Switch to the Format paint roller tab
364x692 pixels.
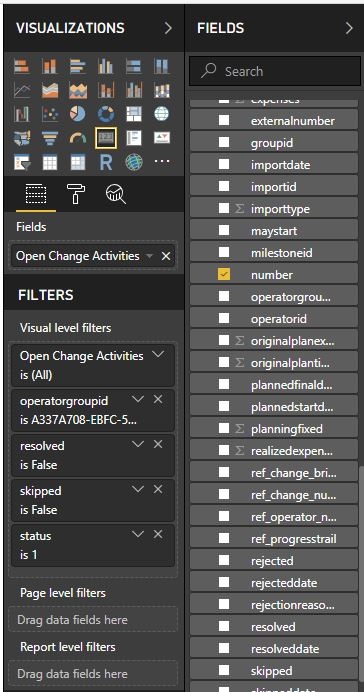(76, 194)
